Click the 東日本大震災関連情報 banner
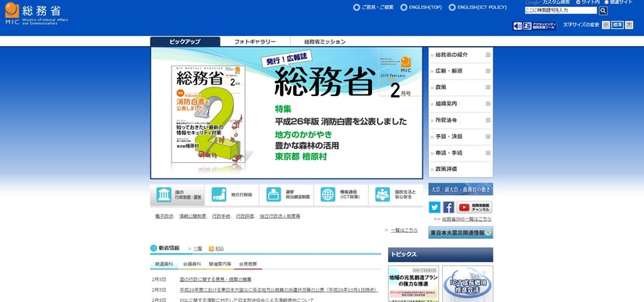644x302 pixels. (x=461, y=233)
